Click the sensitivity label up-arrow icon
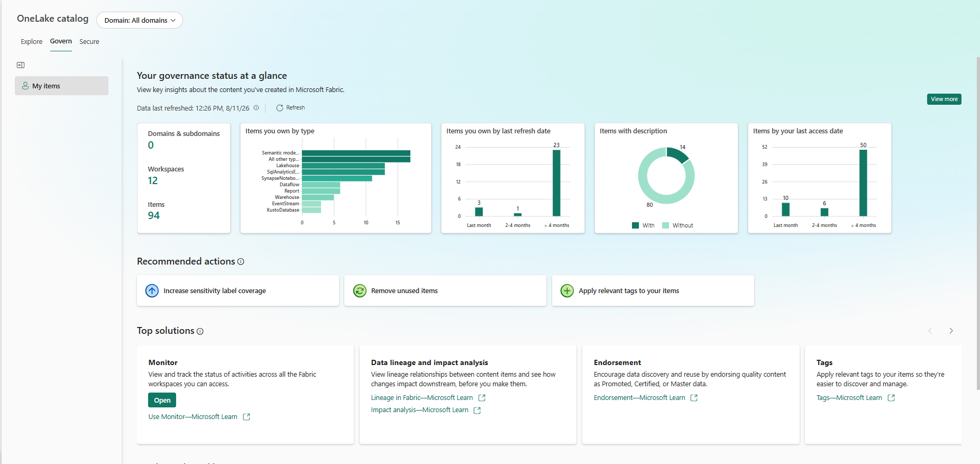Screen dimensions: 980x464 point(152,290)
